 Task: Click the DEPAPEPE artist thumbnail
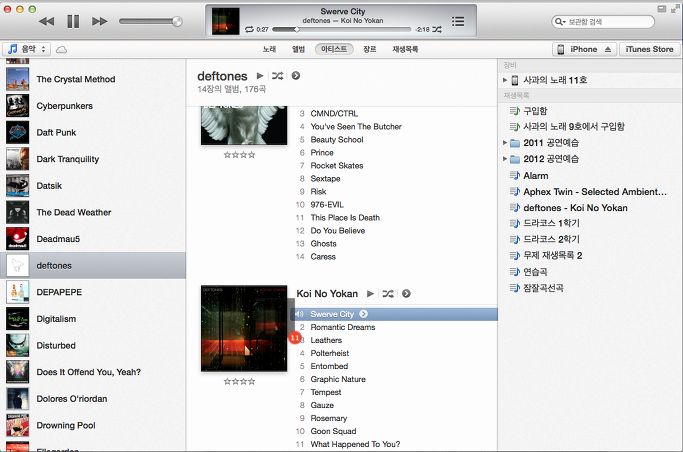click(x=17, y=292)
